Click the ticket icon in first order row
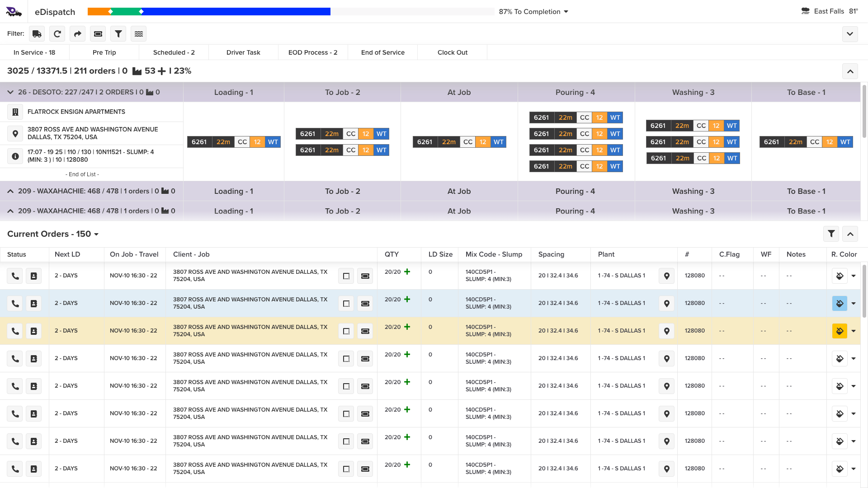868x488 pixels. 365,276
